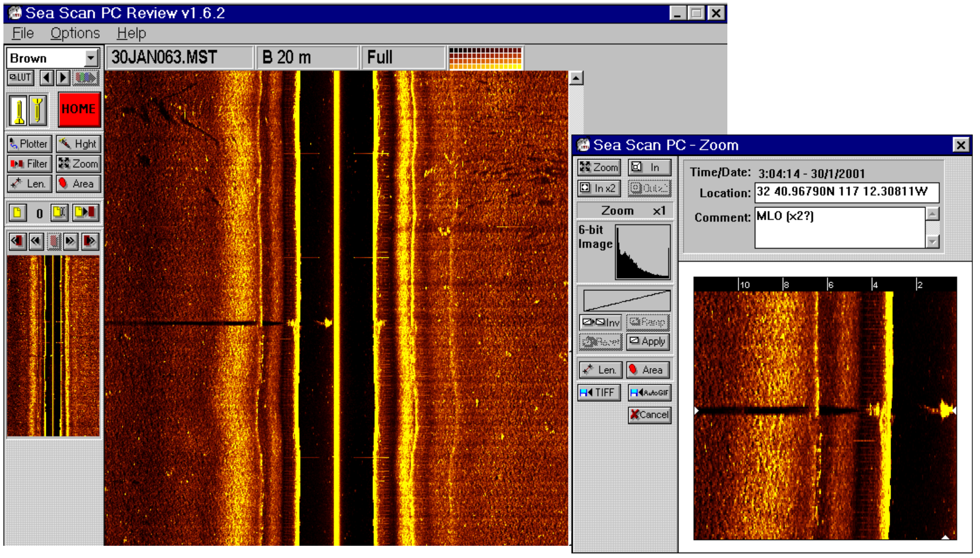Open the Help menu
Screen dimensions: 980x558
click(x=131, y=33)
